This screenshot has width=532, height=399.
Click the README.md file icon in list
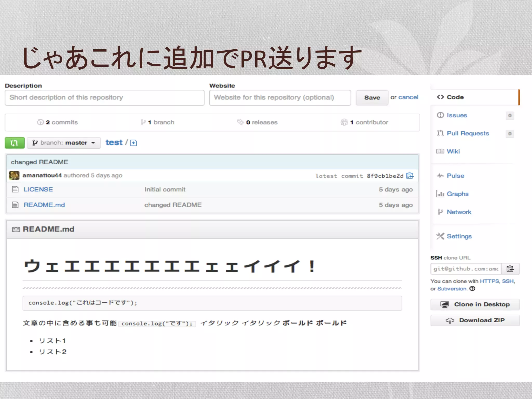[15, 205]
